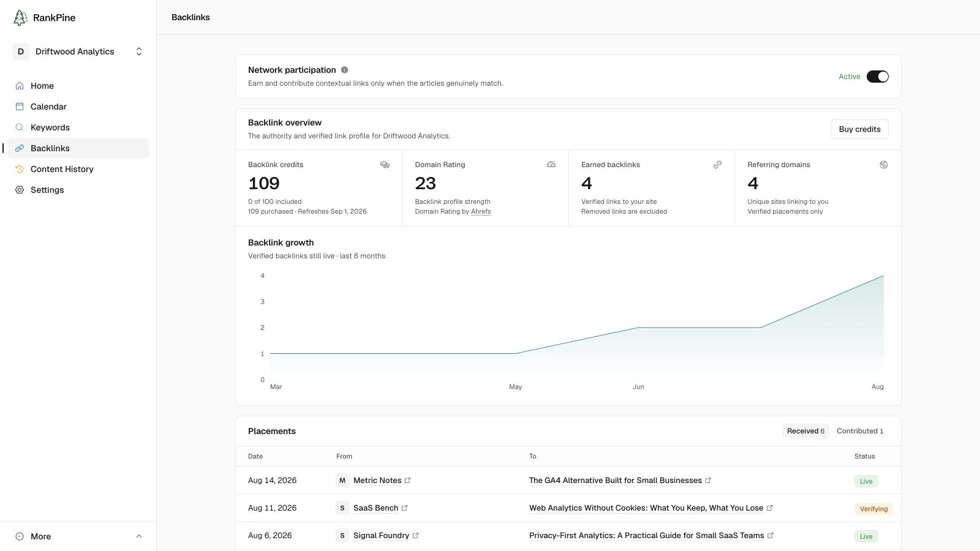Open info icon beside Network participation

pos(344,70)
